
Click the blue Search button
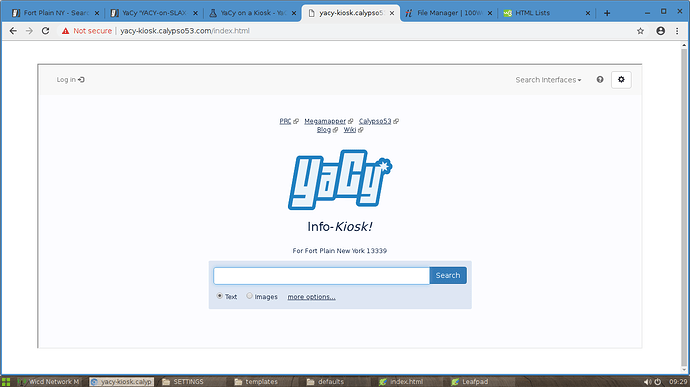448,275
